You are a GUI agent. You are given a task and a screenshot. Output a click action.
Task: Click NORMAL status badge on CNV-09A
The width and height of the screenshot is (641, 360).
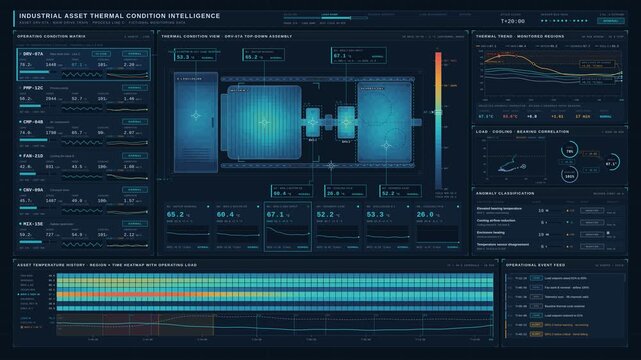click(134, 190)
